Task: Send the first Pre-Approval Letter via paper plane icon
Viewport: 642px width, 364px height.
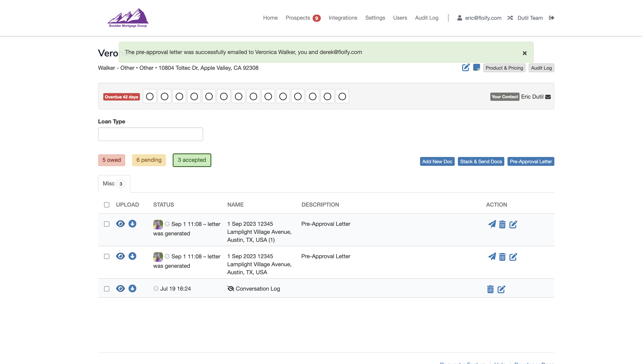Action: [x=492, y=224]
